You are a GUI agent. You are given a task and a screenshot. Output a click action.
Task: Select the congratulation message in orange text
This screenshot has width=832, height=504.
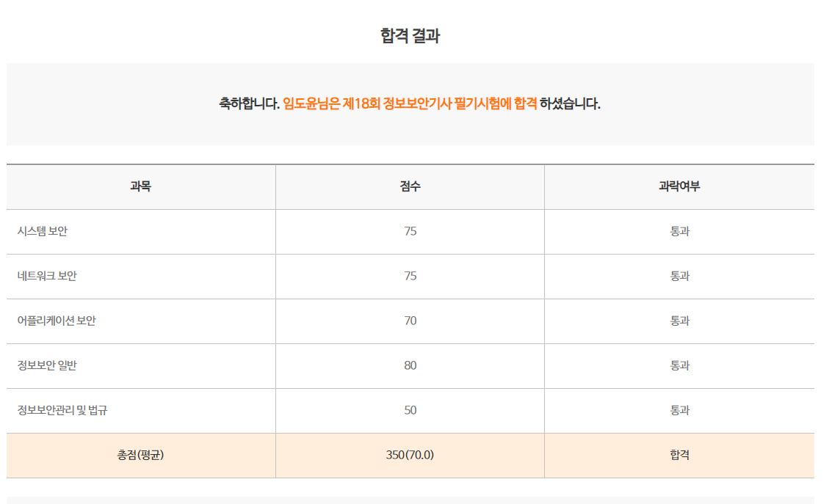[x=410, y=103]
